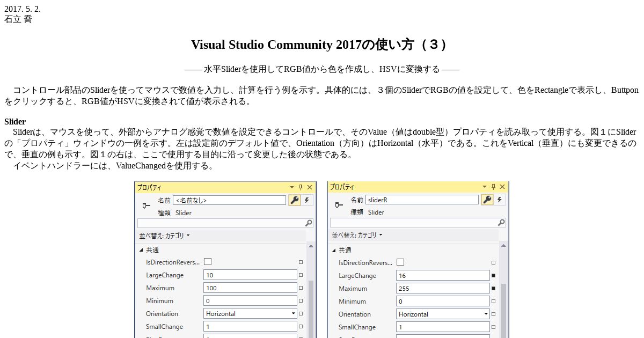Image resolution: width=644 pixels, height=338 pixels.
Task: Click the Slider type icon in the <名前なし> panel
Action: coord(145,205)
